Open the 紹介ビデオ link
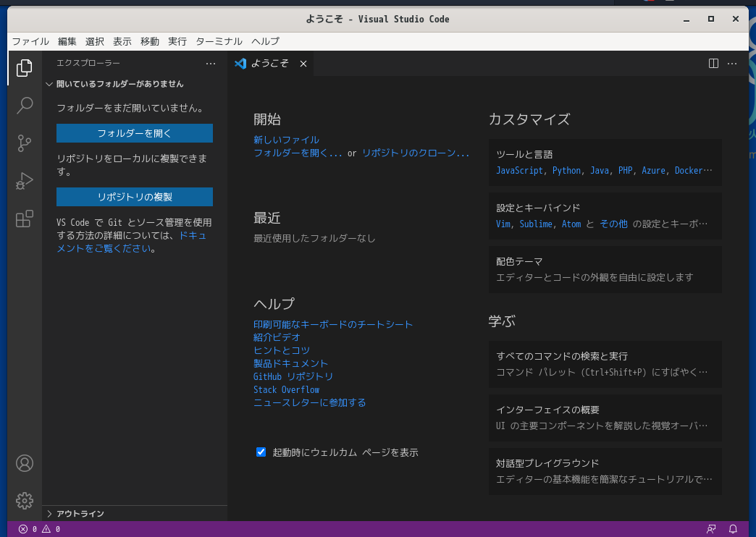 (277, 337)
